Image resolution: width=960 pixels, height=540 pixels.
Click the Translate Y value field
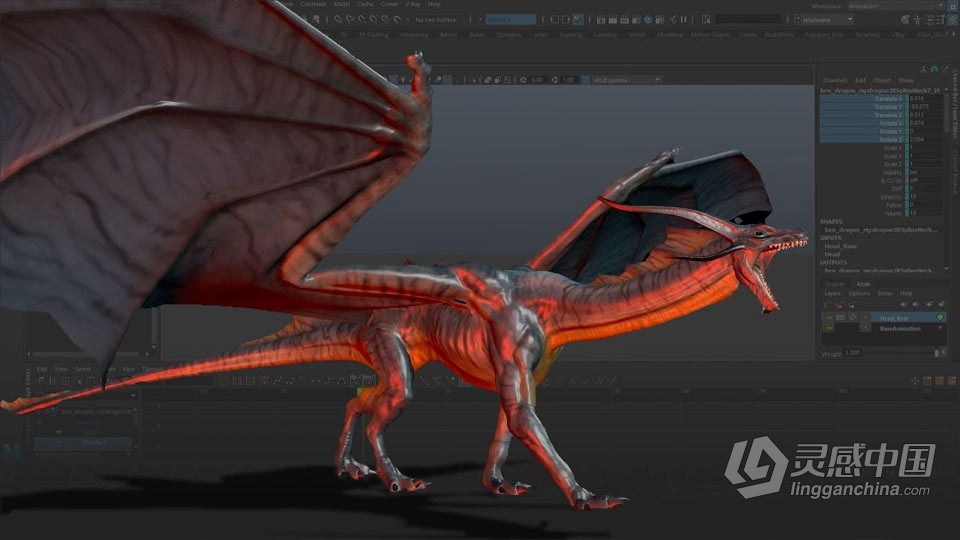(x=926, y=107)
